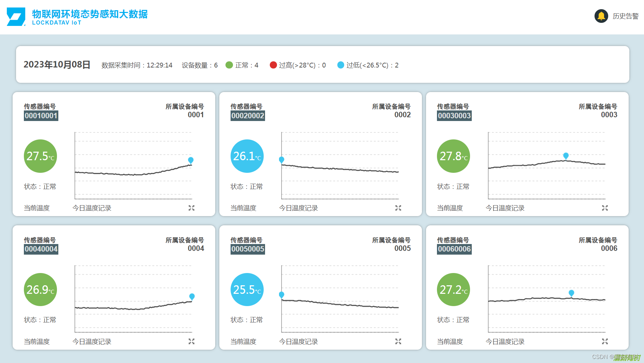The image size is (644, 363).
Task: Expand chart for sensor 00060006
Action: tap(605, 341)
